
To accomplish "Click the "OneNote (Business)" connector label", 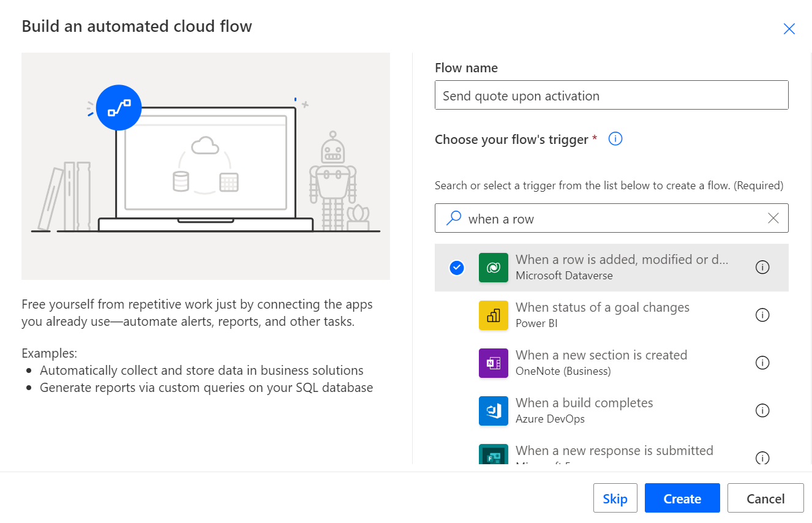I will pos(563,371).
